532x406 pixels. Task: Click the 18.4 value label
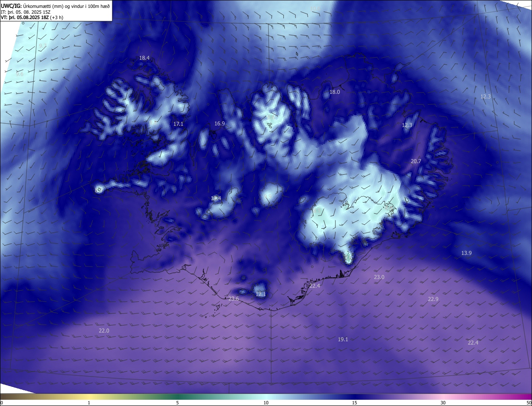(x=144, y=58)
